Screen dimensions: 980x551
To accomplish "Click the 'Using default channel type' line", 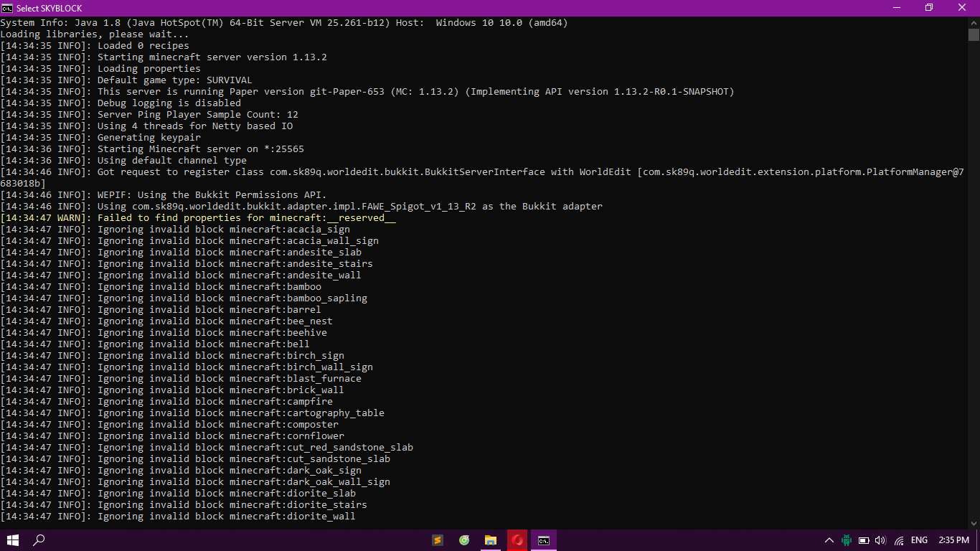I will click(123, 161).
